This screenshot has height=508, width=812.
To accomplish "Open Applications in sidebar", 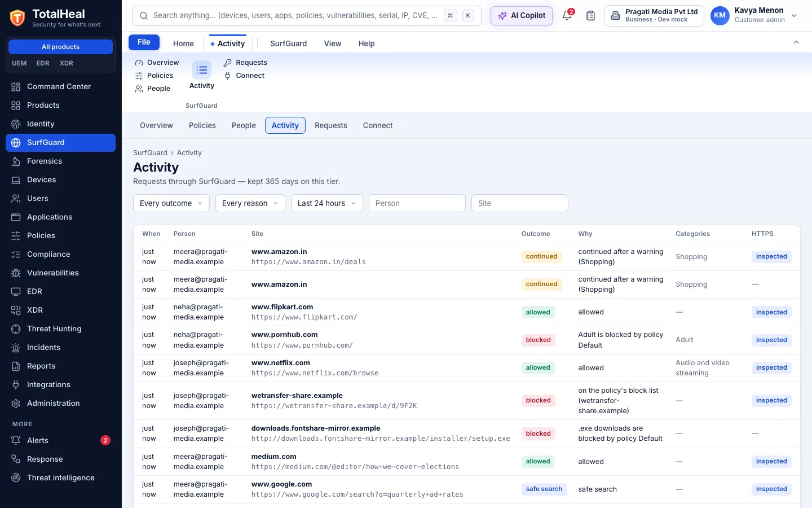I will pyautogui.click(x=60, y=217).
